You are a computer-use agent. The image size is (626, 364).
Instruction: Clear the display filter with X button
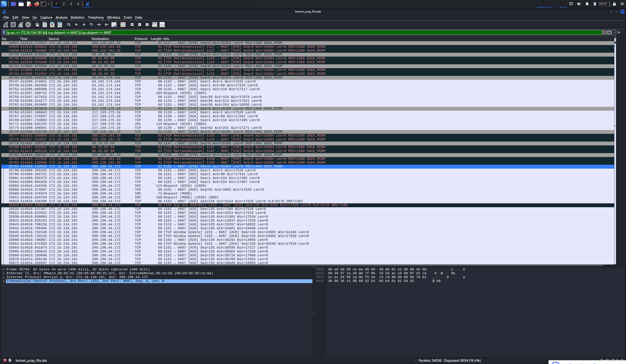[x=604, y=32]
